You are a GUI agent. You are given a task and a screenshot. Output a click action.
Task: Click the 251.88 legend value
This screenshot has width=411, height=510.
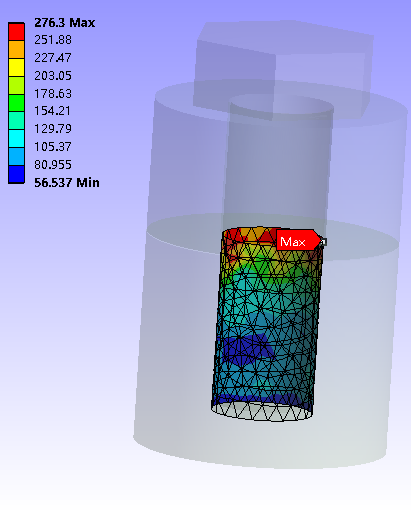coord(53,40)
